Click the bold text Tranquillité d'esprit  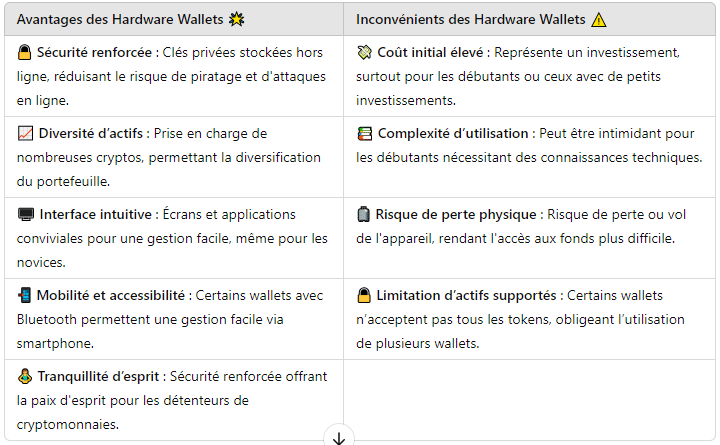[x=98, y=377]
